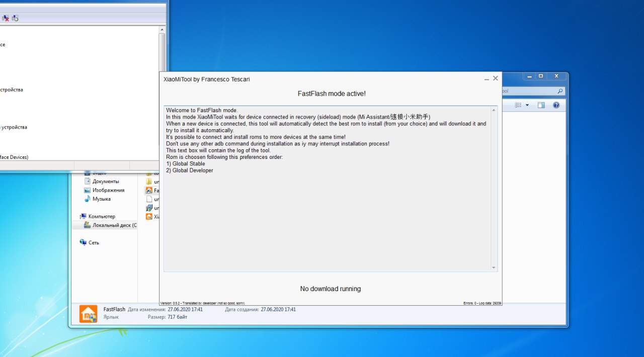Click the 'Дата изменения' value in details pane
Image resolution: width=644 pixels, height=357 pixels.
(x=186, y=310)
